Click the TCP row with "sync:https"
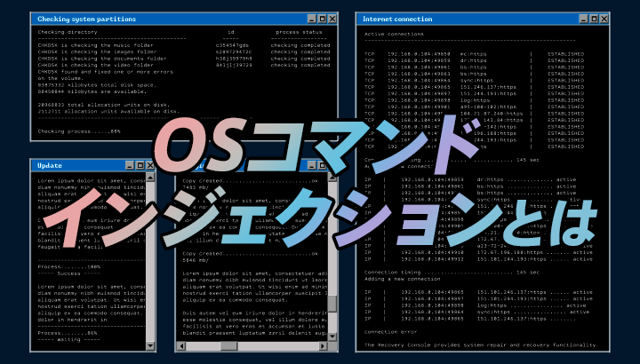This screenshot has width=640, height=364. tap(475, 80)
